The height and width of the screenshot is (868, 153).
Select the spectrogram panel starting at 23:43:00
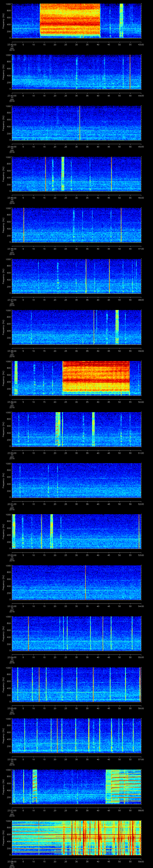click(x=76, y=72)
